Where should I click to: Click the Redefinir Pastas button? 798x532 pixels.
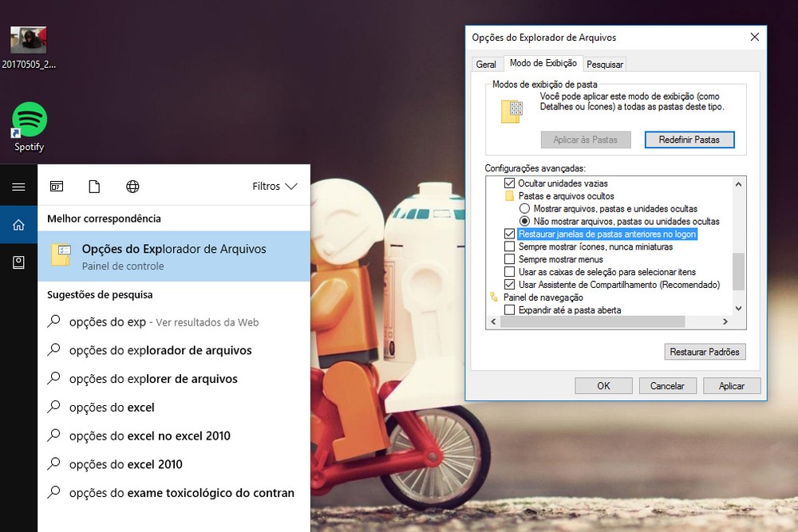689,140
